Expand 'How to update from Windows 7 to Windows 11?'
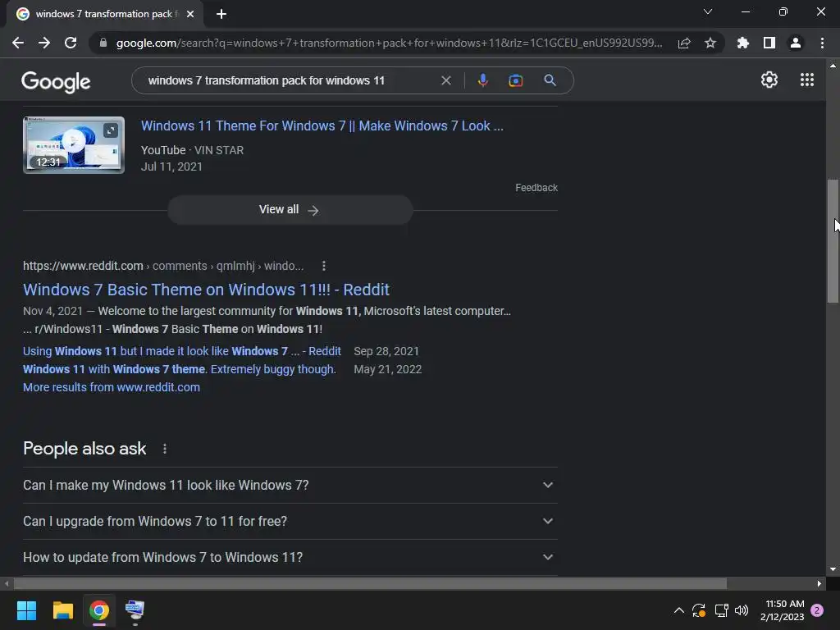The width and height of the screenshot is (840, 630). tap(290, 557)
